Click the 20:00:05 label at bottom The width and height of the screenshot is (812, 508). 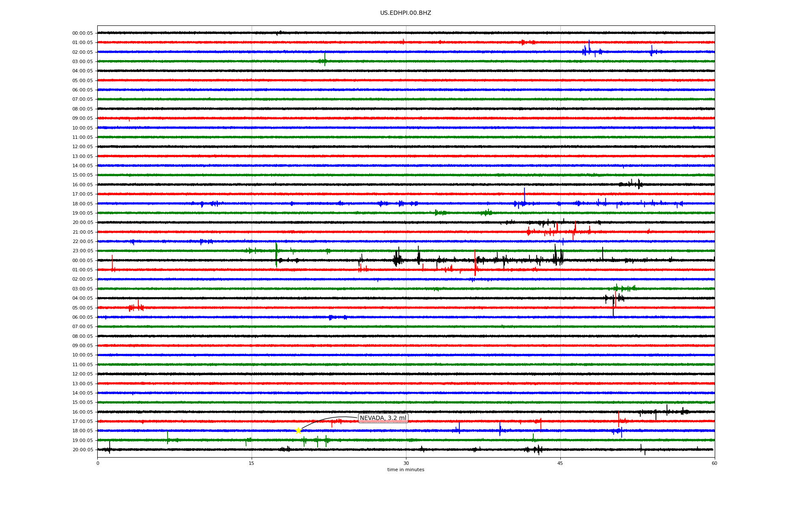[82, 450]
